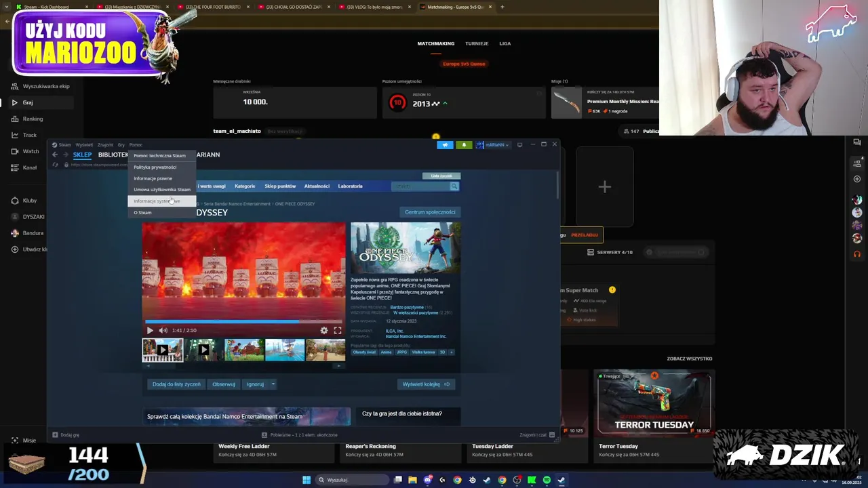868x488 pixels.
Task: Toggle trailer fullscreen icon
Action: click(x=338, y=331)
